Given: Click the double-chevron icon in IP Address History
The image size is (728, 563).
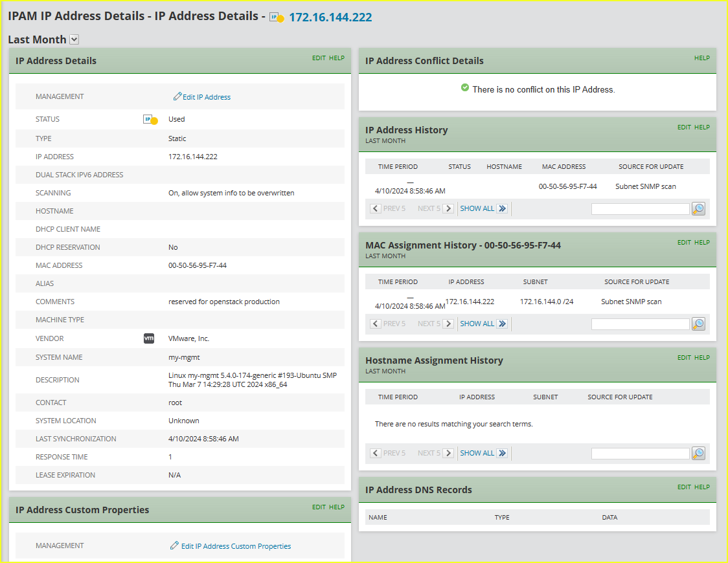Looking at the screenshot, I should point(503,208).
